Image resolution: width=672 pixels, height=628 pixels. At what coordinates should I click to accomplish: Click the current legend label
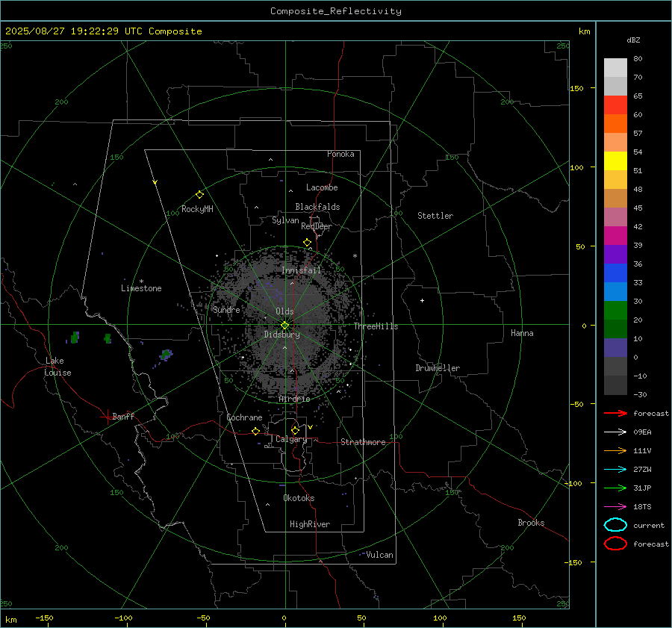click(648, 525)
